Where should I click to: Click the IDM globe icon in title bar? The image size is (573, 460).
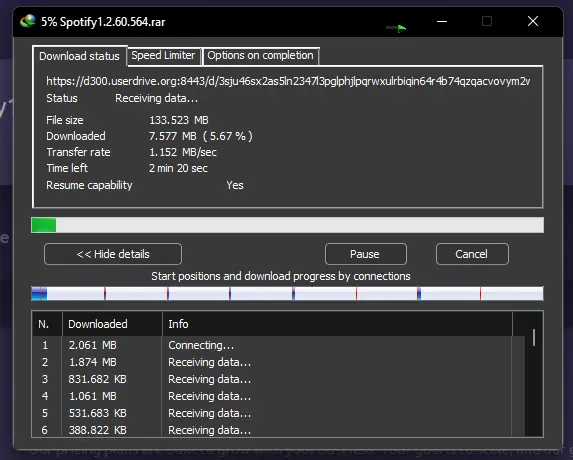pos(28,21)
